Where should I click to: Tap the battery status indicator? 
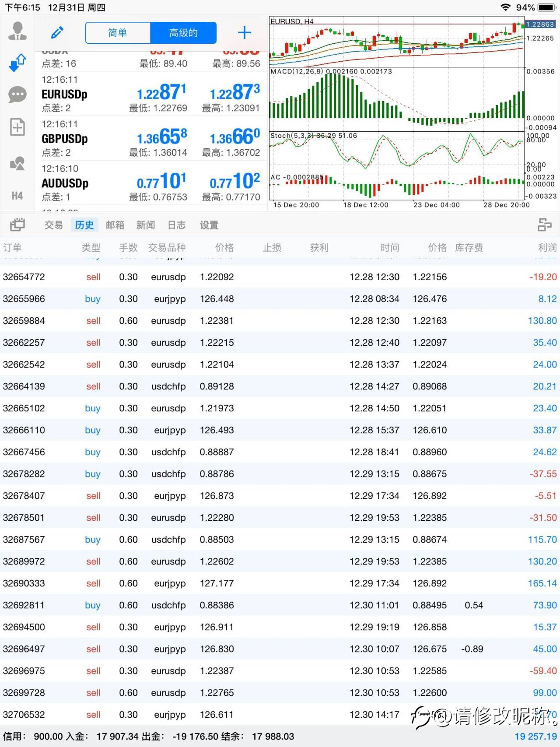point(546,7)
